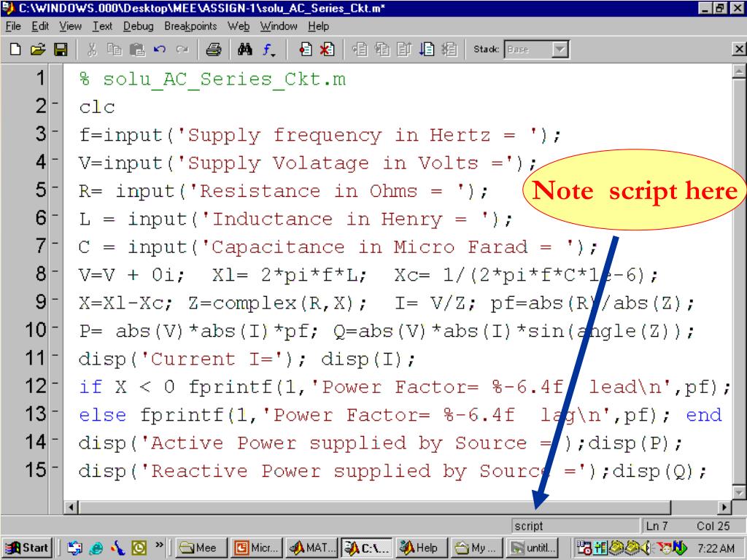The image size is (747, 560).
Task: Open the File menu
Action: 13,27
